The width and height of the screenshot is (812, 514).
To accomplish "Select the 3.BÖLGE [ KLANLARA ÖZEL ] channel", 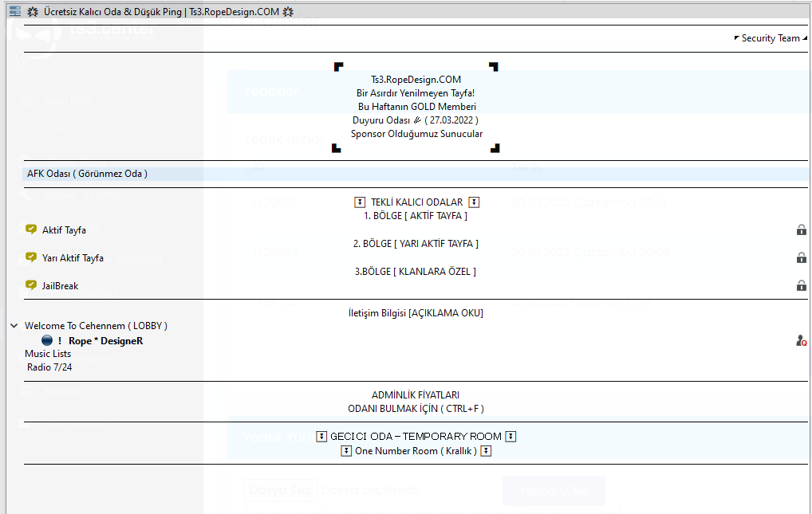I will [416, 271].
